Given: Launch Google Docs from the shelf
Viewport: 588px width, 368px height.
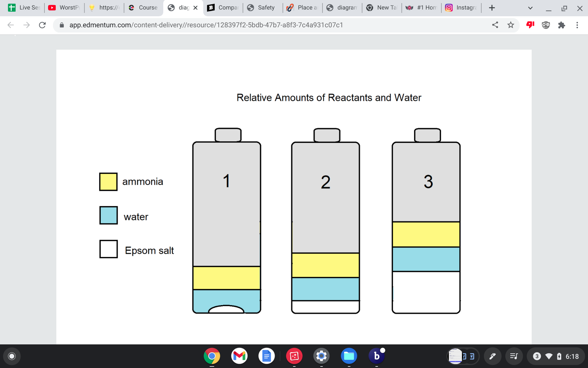Looking at the screenshot, I should (x=266, y=356).
